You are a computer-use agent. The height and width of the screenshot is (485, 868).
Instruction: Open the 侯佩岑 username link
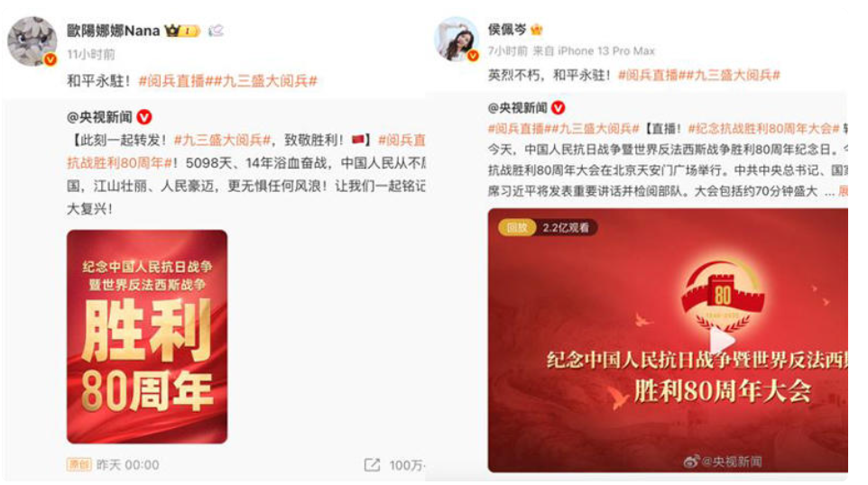coord(506,30)
